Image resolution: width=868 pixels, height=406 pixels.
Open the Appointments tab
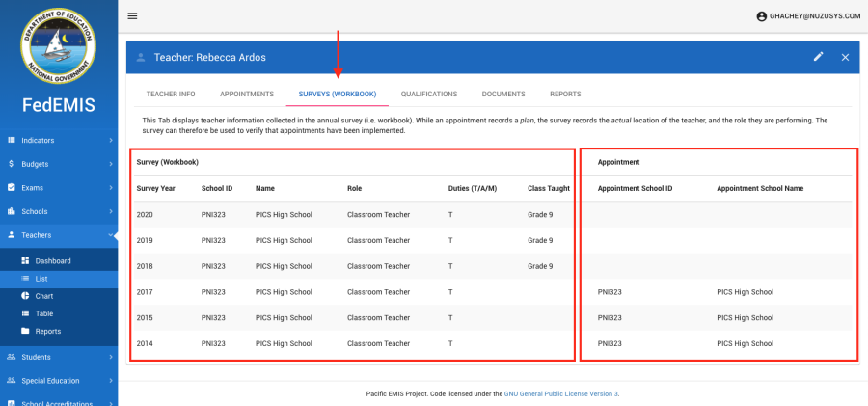[247, 94]
